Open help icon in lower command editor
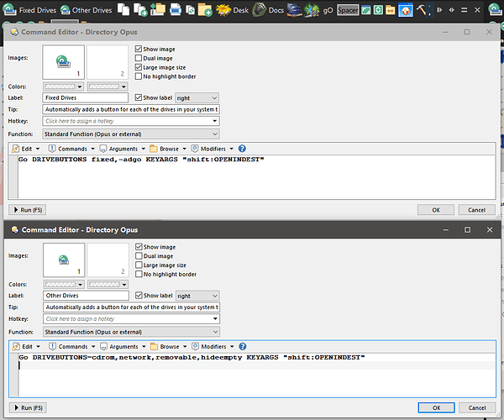Image resolution: width=504 pixels, height=420 pixels. pos(243,346)
